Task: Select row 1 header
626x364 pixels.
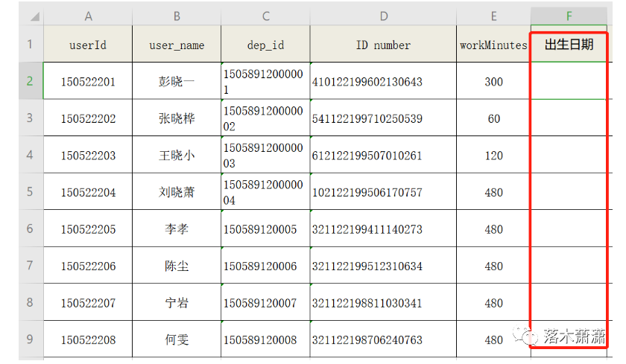Action: tap(31, 44)
